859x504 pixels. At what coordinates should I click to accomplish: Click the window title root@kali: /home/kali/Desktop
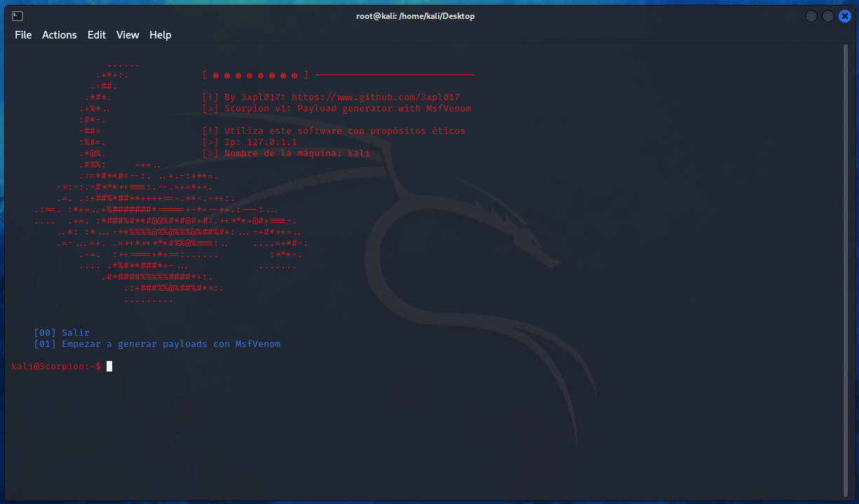415,16
